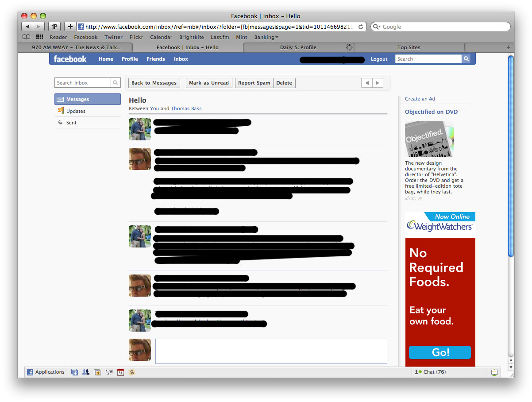Open Friends icon in bottom bar
The image size is (532, 402).
86,372
